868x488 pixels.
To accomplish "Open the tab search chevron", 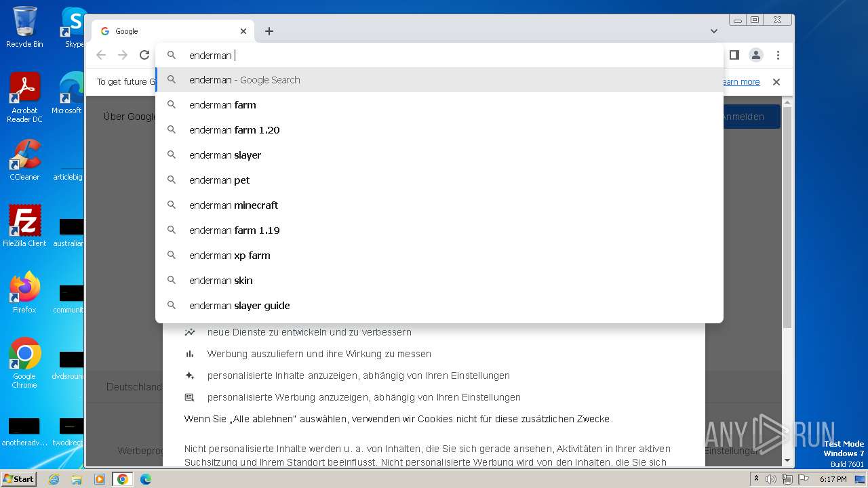I will pos(714,31).
